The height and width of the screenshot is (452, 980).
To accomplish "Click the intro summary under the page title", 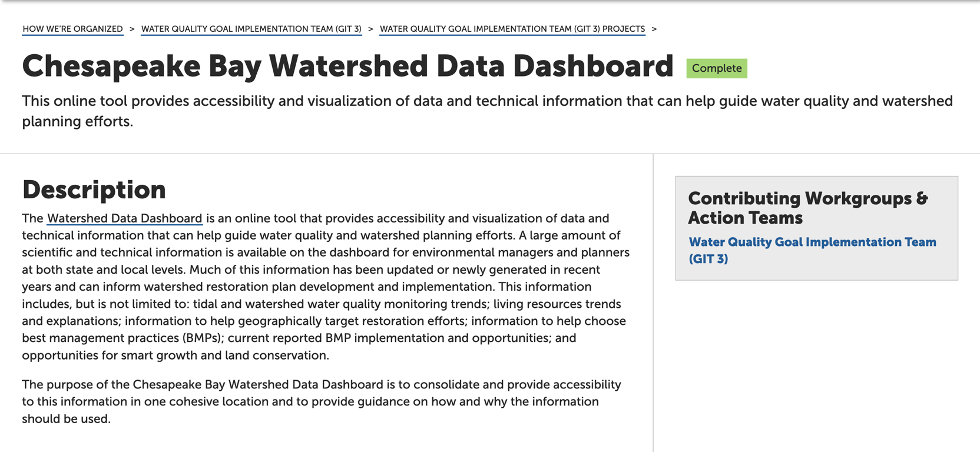I will [x=486, y=111].
